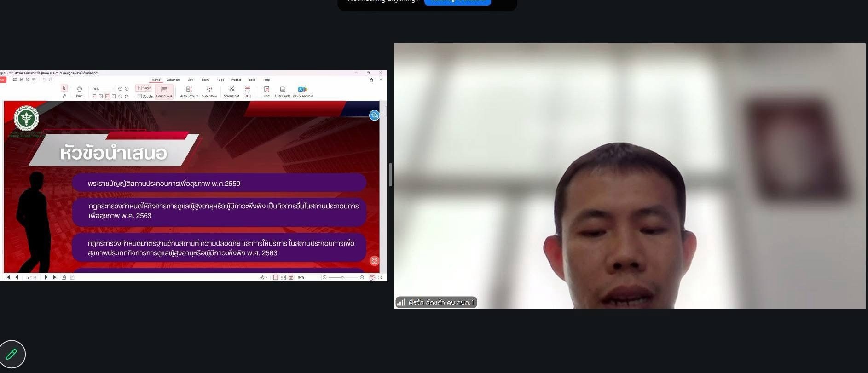Select the Hand tool icon
Screen dimensions: 868x373
coord(64,96)
